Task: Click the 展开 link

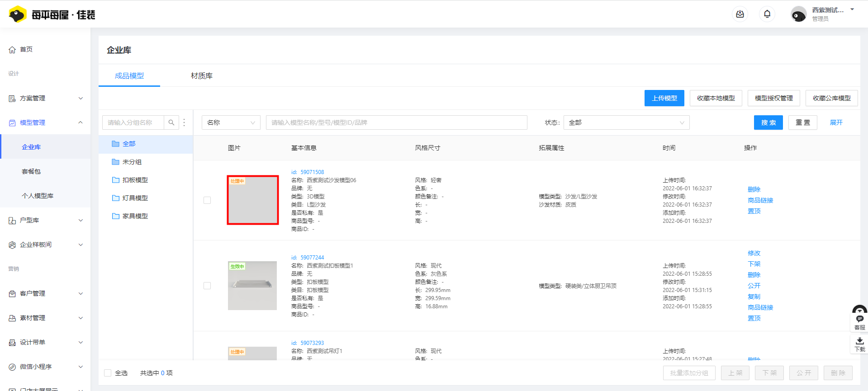Action: click(836, 122)
